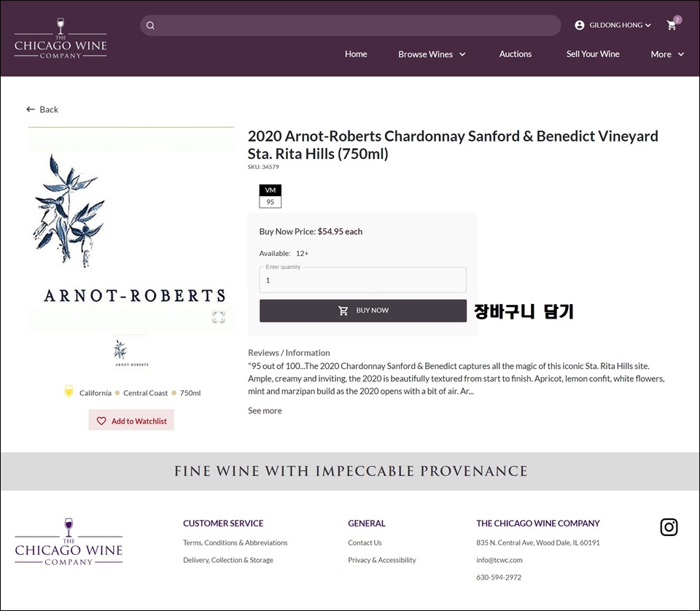The width and height of the screenshot is (700, 611).
Task: Click the Reviews / Information heading
Action: pyautogui.click(x=289, y=353)
